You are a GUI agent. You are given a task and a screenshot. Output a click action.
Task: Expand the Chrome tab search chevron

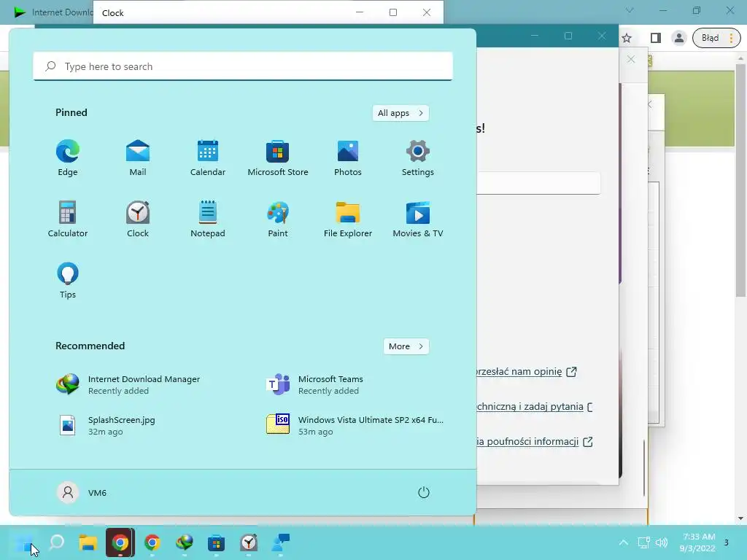tap(630, 10)
